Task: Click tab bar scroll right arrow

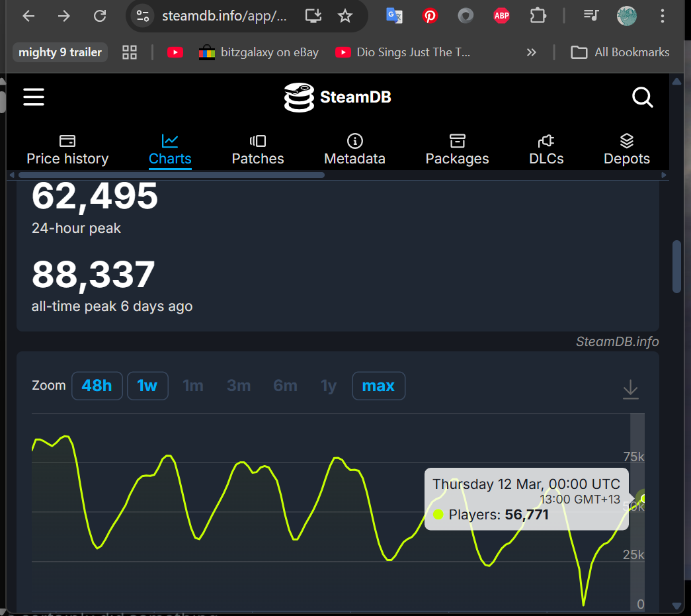Action: tap(664, 175)
